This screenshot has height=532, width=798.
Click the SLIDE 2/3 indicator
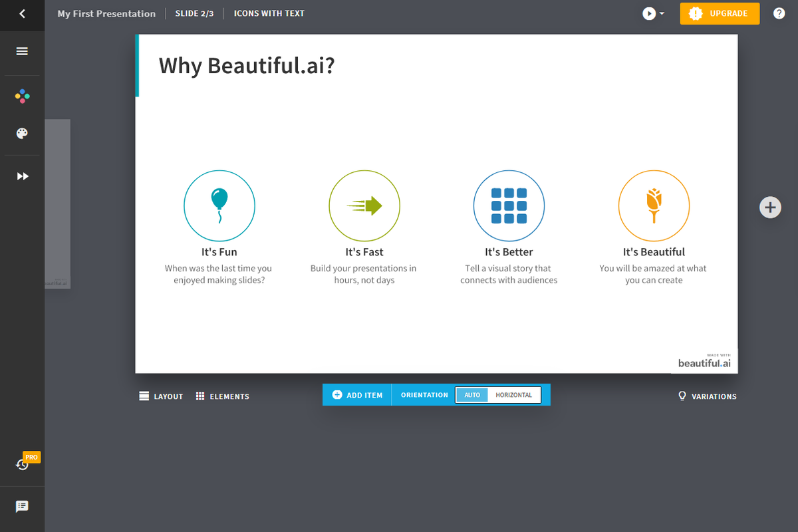pyautogui.click(x=194, y=13)
